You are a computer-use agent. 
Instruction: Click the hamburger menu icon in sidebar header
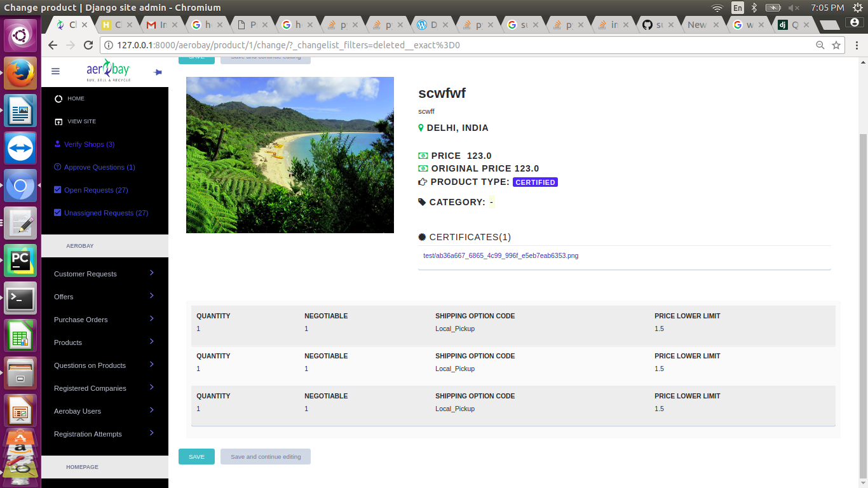pyautogui.click(x=55, y=72)
